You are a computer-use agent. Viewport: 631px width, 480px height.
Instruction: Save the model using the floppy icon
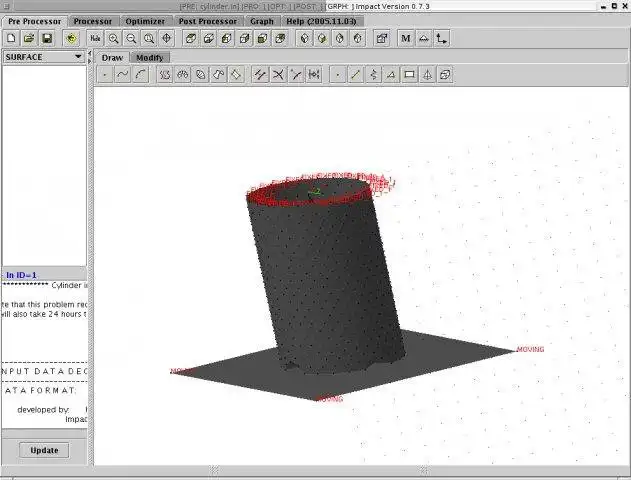coord(47,39)
